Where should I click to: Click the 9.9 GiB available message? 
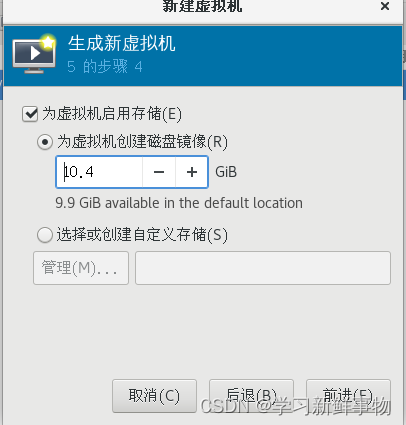179,203
